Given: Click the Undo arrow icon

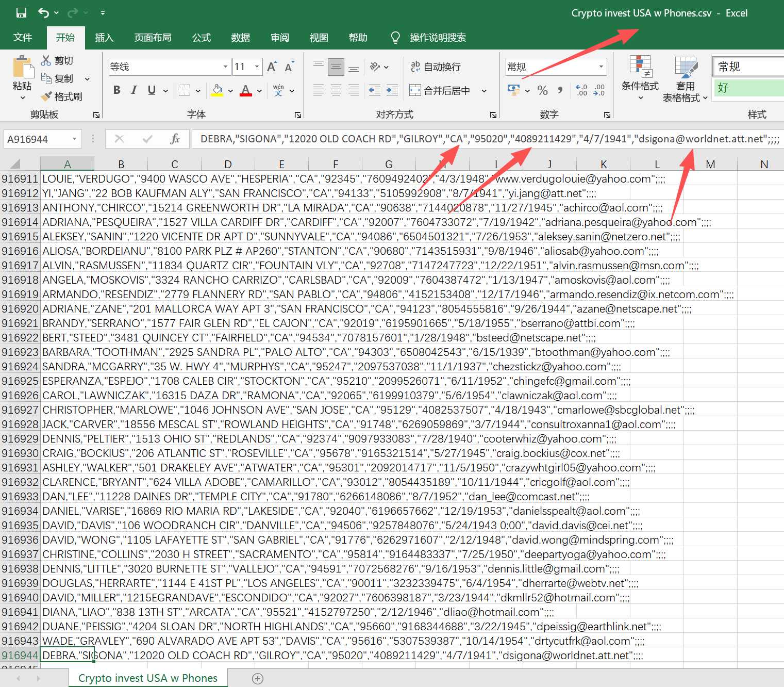Looking at the screenshot, I should (x=44, y=13).
